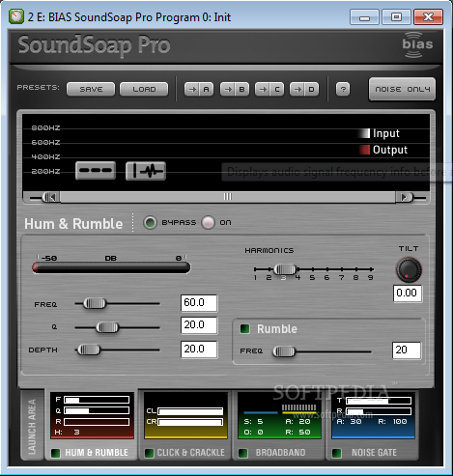This screenshot has height=476, width=453.
Task: Click the scrollbar right arrow in spectrogram
Action: pyautogui.click(x=404, y=197)
